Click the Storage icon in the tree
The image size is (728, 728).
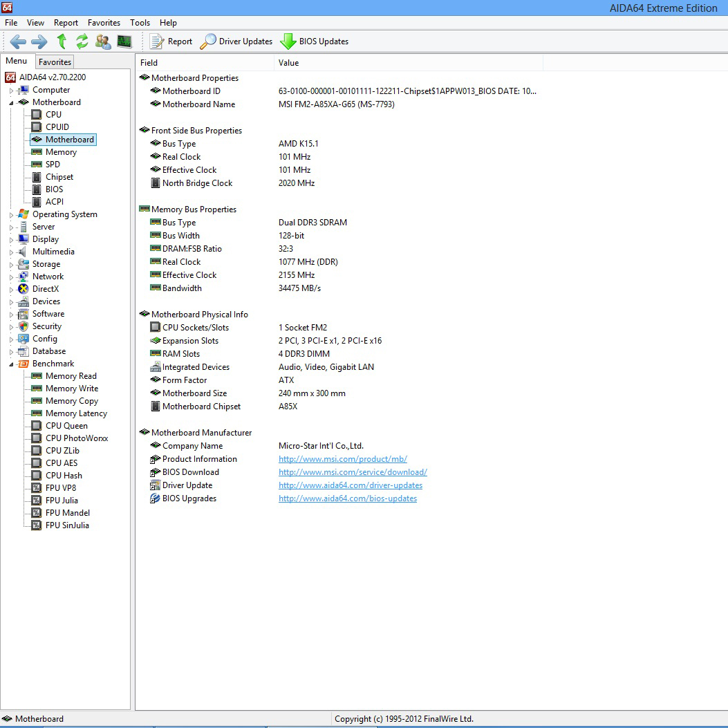pos(24,264)
